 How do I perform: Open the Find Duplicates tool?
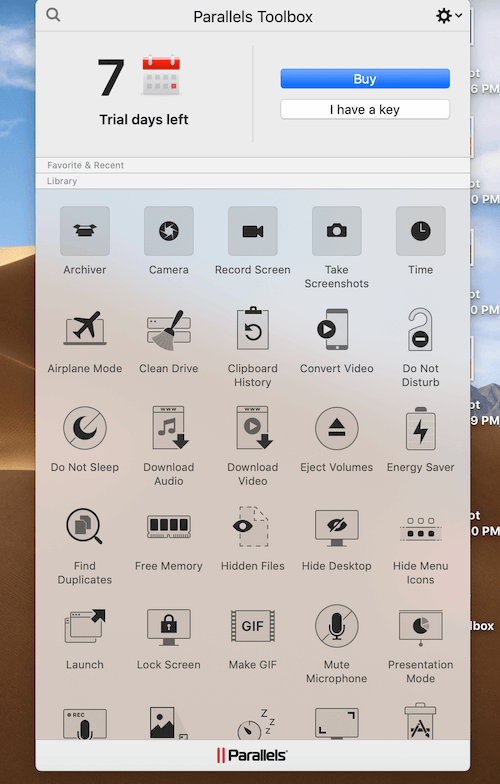pyautogui.click(x=84, y=526)
